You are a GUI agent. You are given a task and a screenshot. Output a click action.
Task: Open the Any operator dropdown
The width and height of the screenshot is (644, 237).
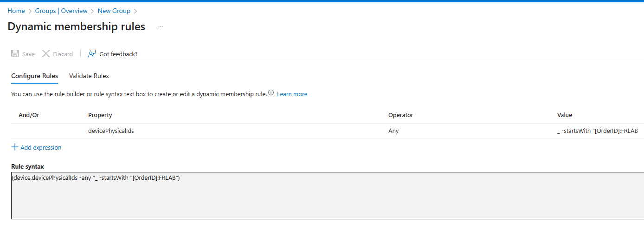pos(393,131)
